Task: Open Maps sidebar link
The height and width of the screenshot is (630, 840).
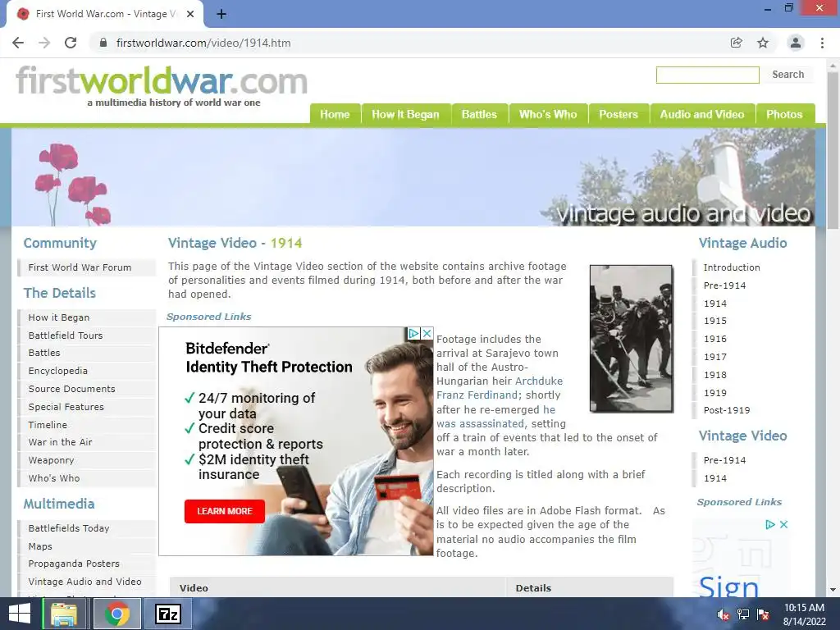Action: coord(40,546)
